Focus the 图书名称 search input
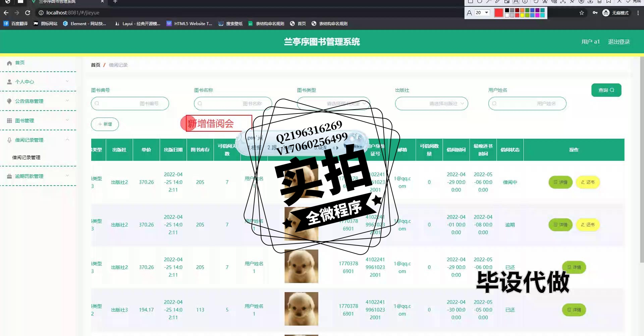644x336 pixels. (233, 104)
